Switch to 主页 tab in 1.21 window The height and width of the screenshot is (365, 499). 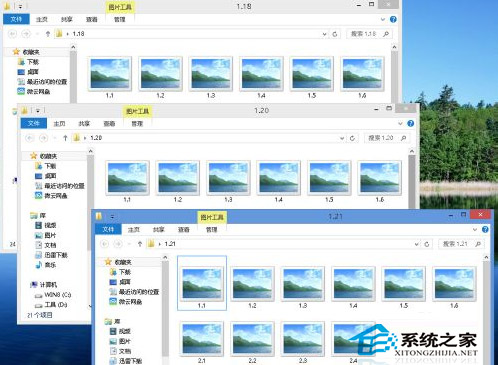click(x=134, y=230)
